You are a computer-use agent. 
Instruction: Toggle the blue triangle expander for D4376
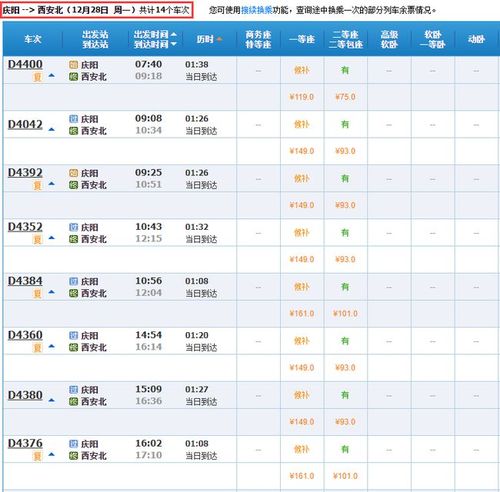click(51, 454)
